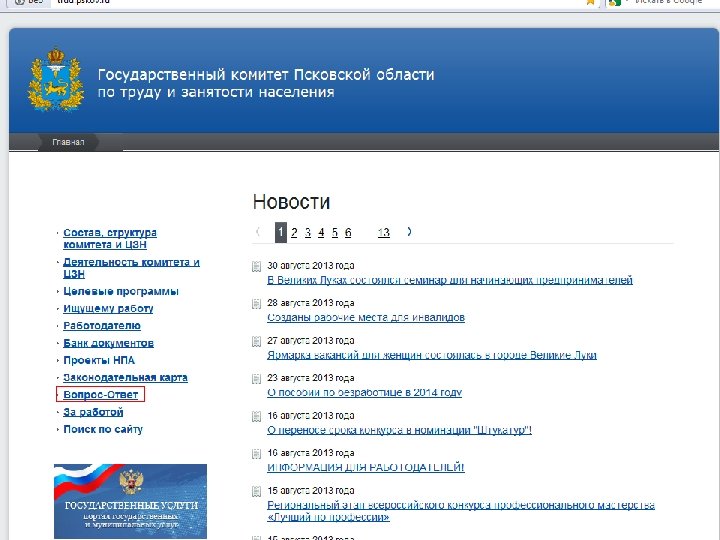Click the Google search field in the browser
Viewport: 720px width, 540px height.
coord(668,2)
